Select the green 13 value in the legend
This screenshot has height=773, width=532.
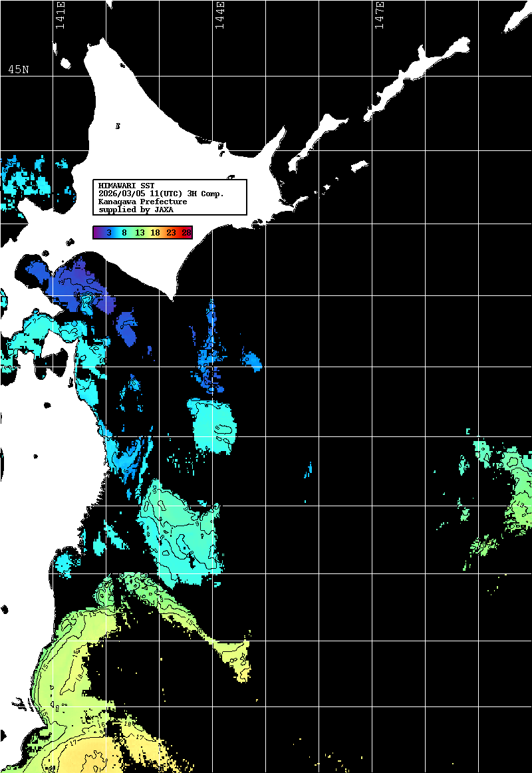tap(140, 233)
